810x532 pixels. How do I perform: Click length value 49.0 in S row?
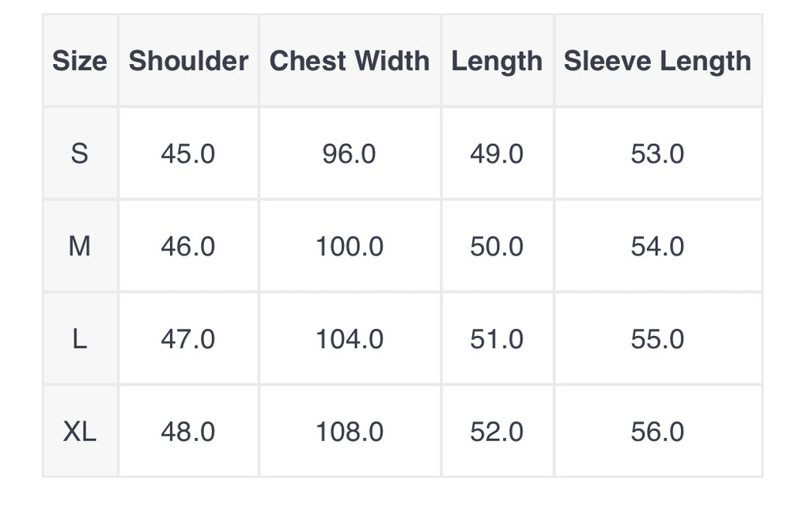click(497, 153)
